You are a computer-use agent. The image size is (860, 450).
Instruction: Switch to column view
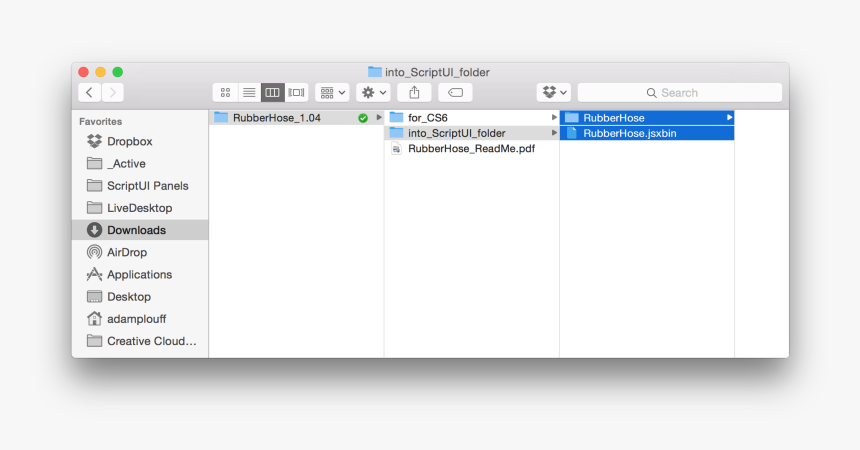coord(273,93)
